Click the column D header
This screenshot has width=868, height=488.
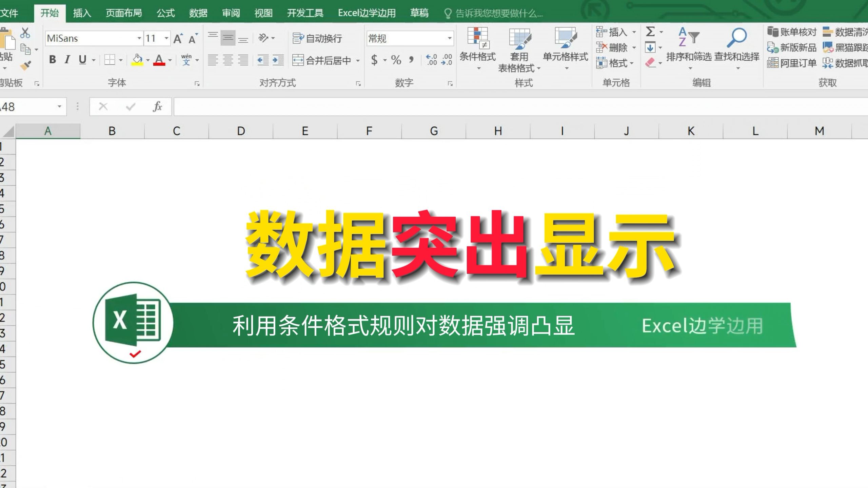(x=241, y=131)
